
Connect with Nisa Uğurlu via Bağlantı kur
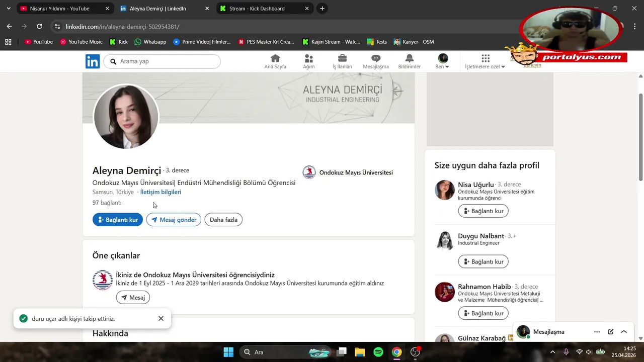coord(483,211)
